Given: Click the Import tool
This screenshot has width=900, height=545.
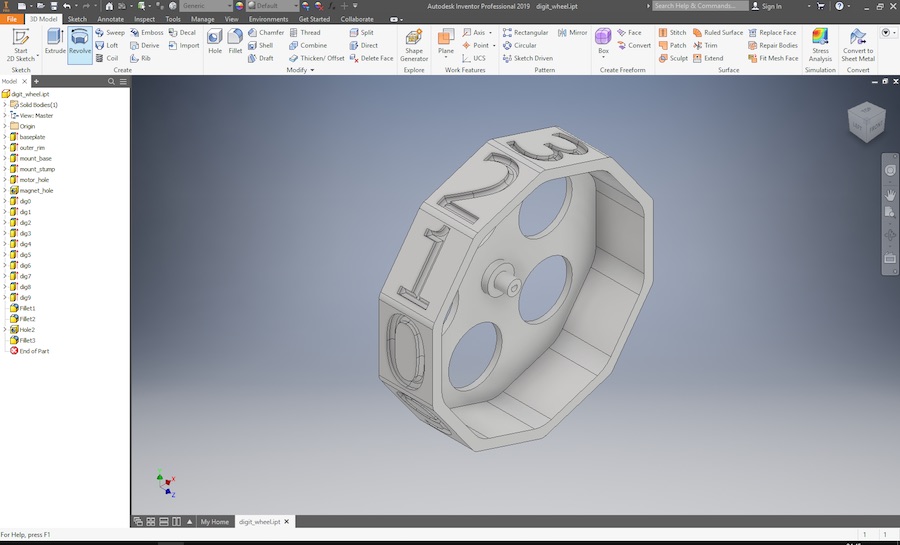Looking at the screenshot, I should 184,45.
